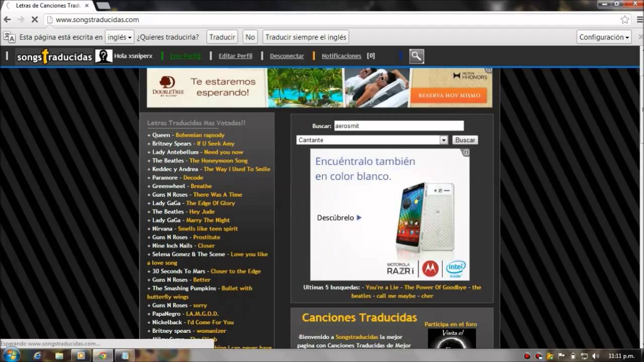Screen dimensions: 644x362
Task: Open the Ver Perfil link
Action: [185, 56]
